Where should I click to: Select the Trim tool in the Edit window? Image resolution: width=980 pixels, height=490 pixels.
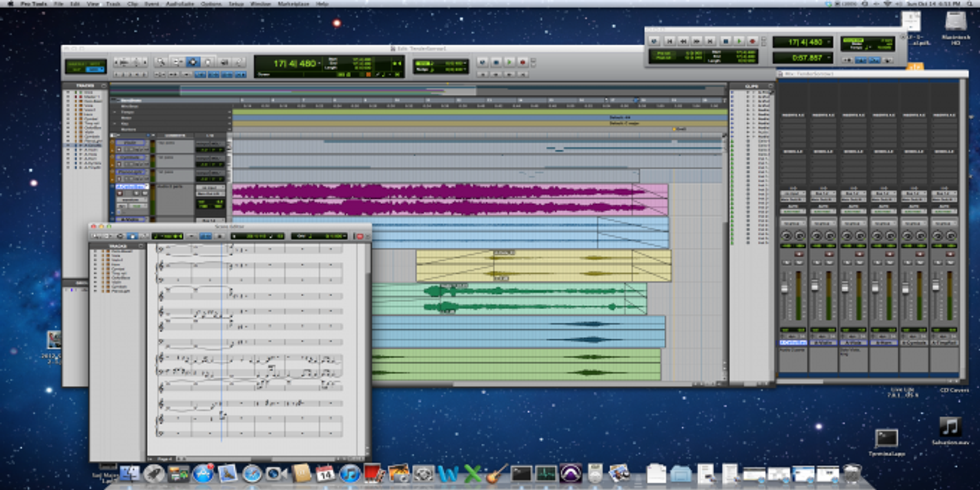pos(177,62)
